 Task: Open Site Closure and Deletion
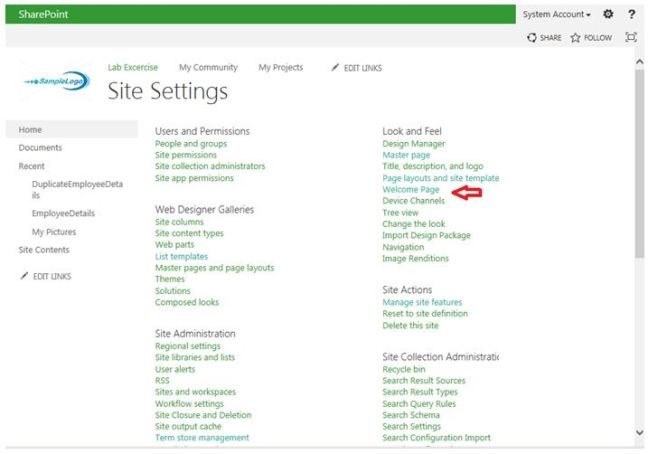coord(203,415)
